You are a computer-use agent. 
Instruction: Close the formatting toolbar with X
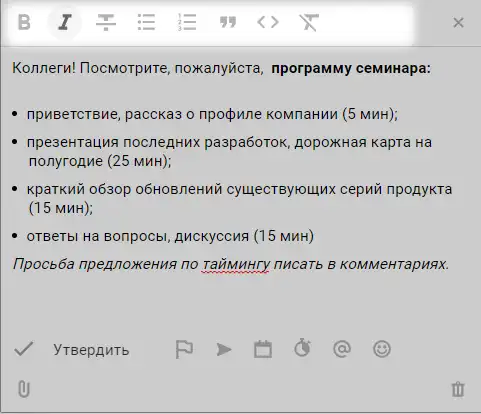458,23
